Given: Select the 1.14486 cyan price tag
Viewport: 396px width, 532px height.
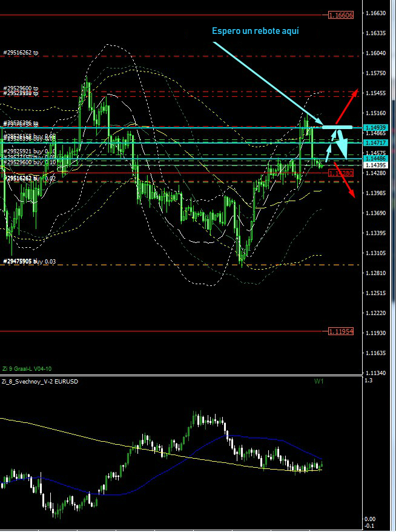Looking at the screenshot, I should point(374,158).
